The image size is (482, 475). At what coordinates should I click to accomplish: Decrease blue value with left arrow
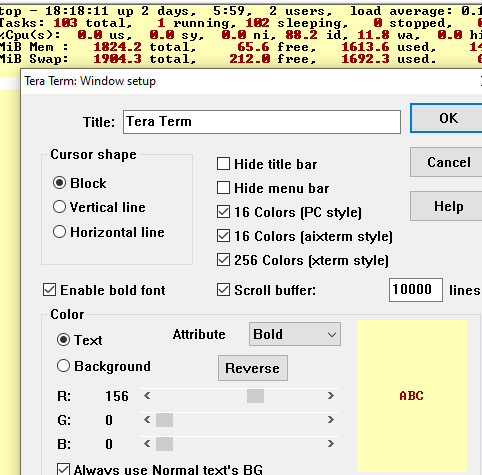[x=147, y=444]
